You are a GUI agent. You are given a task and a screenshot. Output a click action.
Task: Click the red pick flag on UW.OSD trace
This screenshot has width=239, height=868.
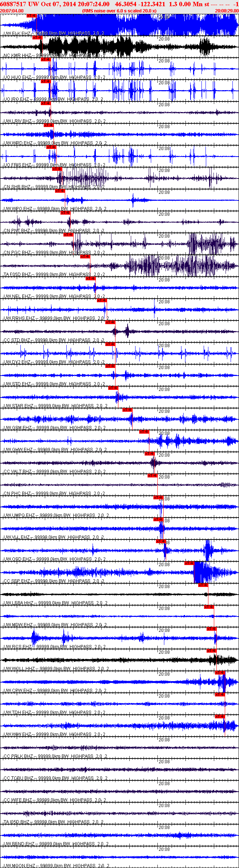point(161,541)
